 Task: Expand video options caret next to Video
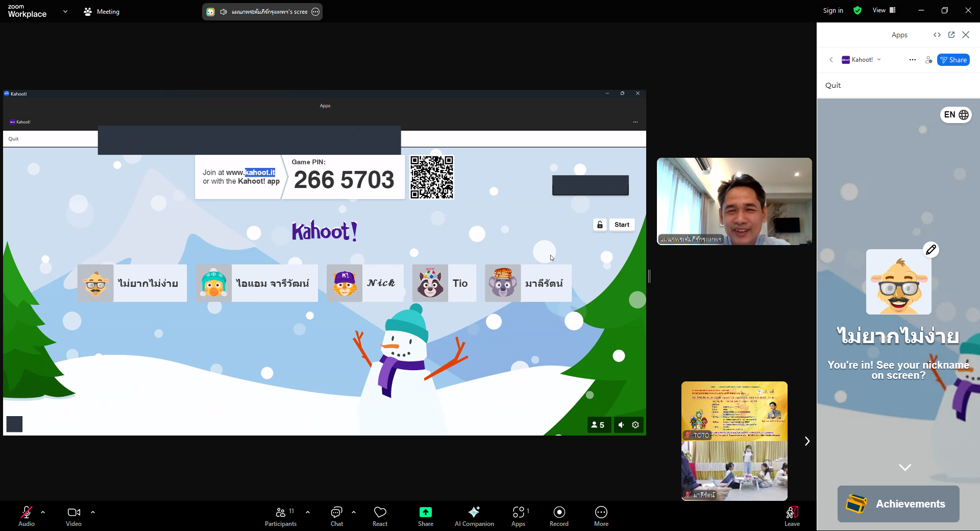[93, 512]
